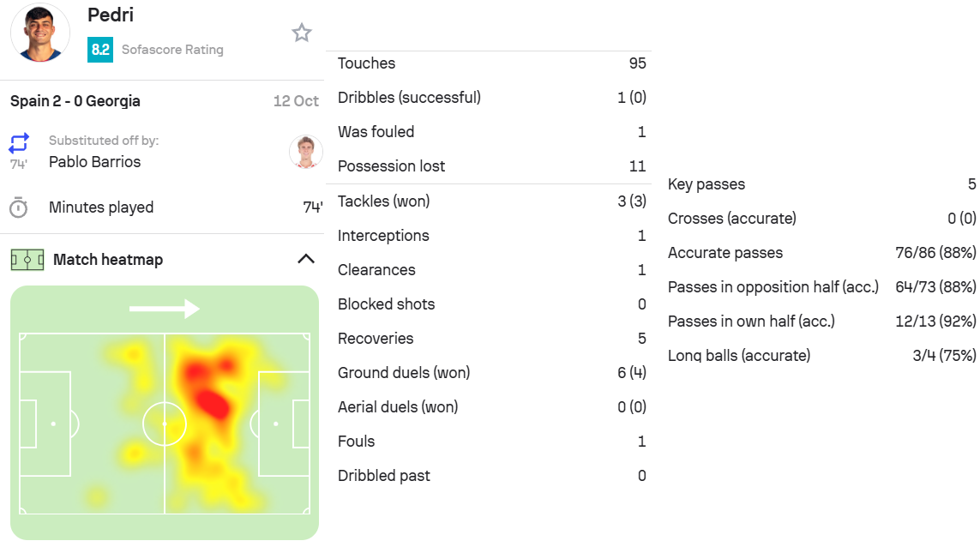Click the pitch icon beside Match heatmap
The image size is (980, 541).
[27, 260]
